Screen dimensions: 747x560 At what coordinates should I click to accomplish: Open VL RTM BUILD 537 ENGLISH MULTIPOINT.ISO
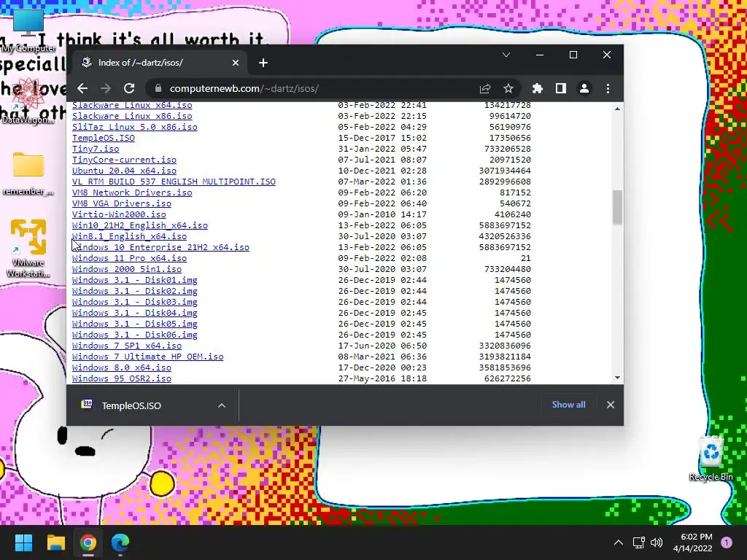[174, 182]
